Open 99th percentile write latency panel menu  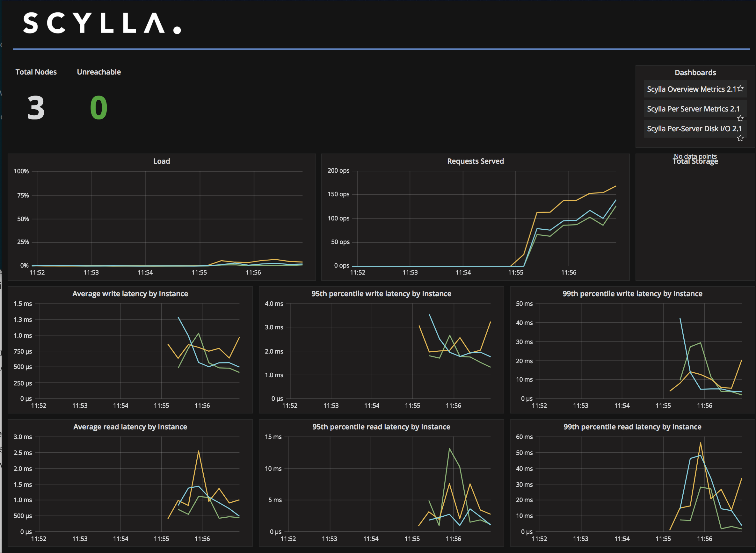tap(632, 294)
